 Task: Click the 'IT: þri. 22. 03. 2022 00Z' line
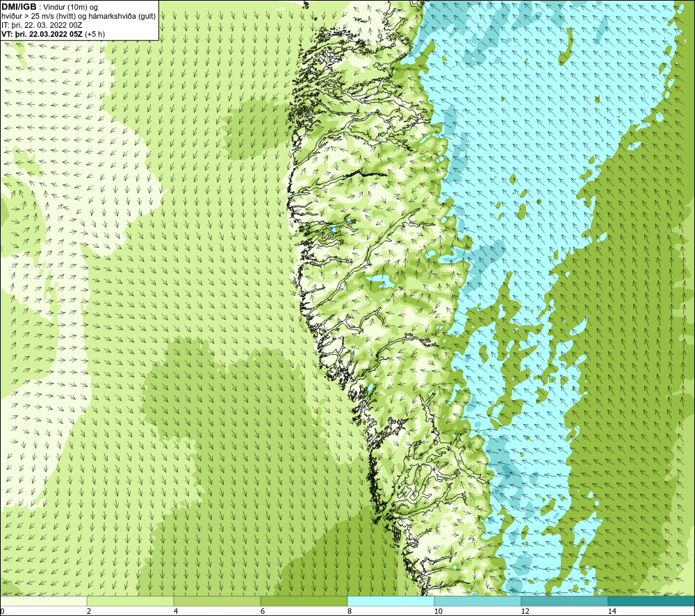click(x=42, y=25)
